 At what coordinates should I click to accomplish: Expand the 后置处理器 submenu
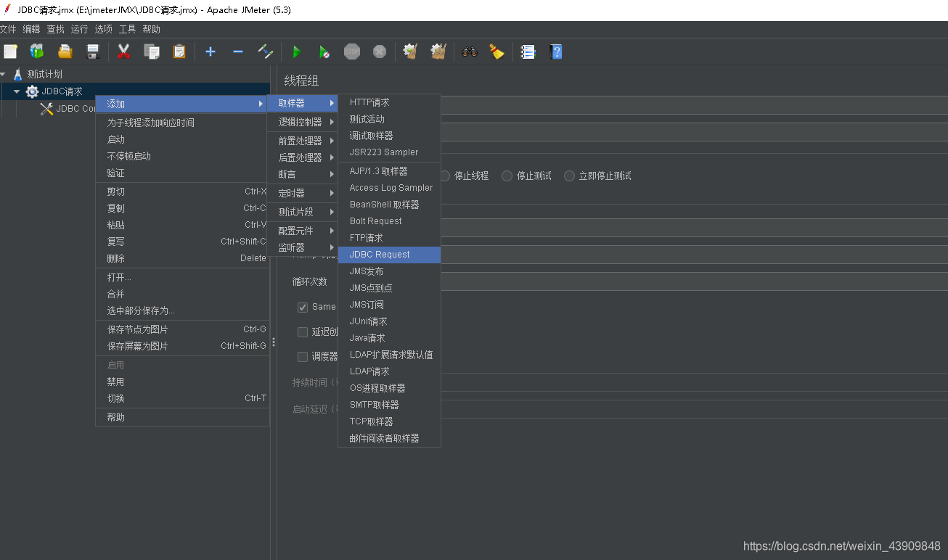tap(303, 157)
